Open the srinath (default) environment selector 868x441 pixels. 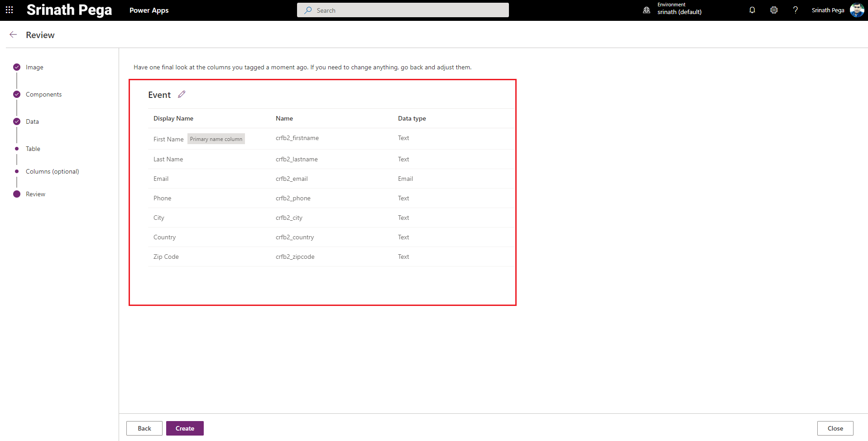[x=679, y=12]
